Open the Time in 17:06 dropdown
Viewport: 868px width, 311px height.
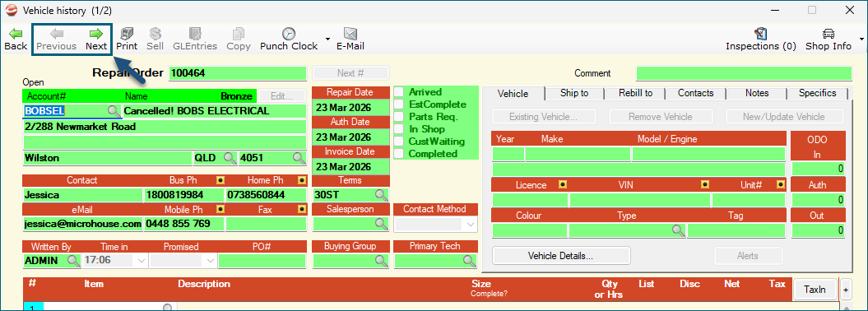pos(141,260)
